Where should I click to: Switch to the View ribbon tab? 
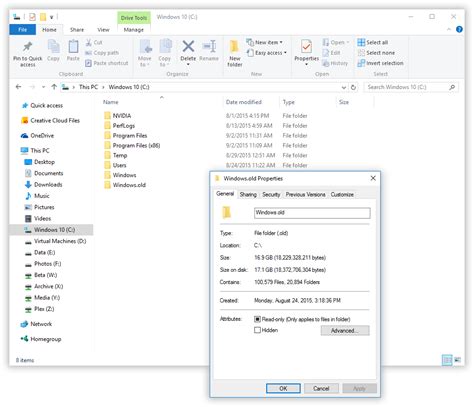pyautogui.click(x=103, y=30)
